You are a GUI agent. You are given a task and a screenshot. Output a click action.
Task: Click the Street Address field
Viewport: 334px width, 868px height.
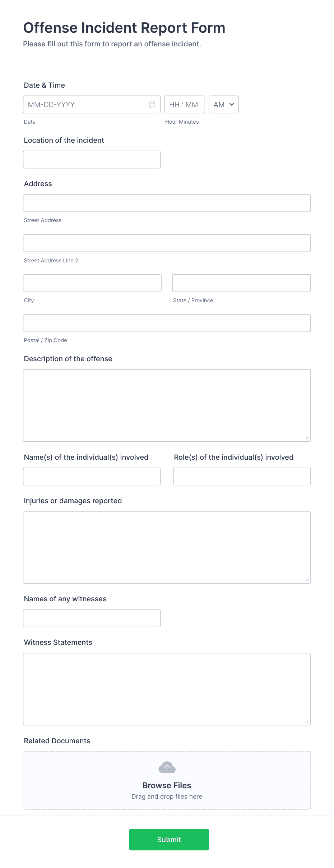click(167, 203)
